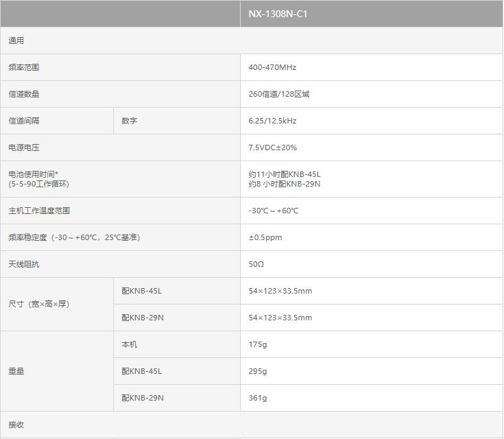Click 配KNB-45L in the weight rows
Viewport: 504px width, 439px height.
coord(141,371)
